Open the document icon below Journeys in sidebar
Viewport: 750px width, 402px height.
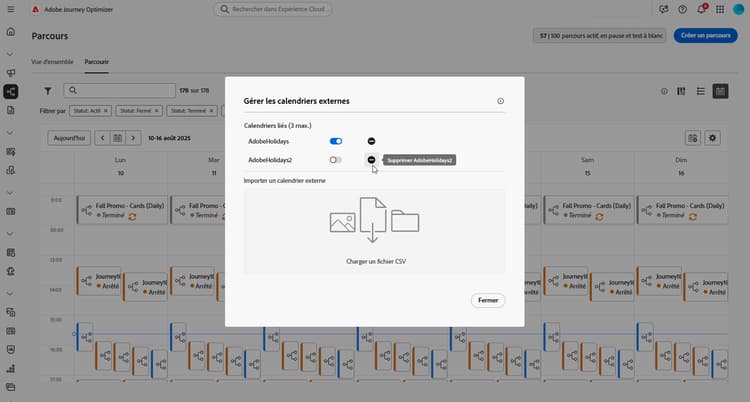click(x=11, y=110)
